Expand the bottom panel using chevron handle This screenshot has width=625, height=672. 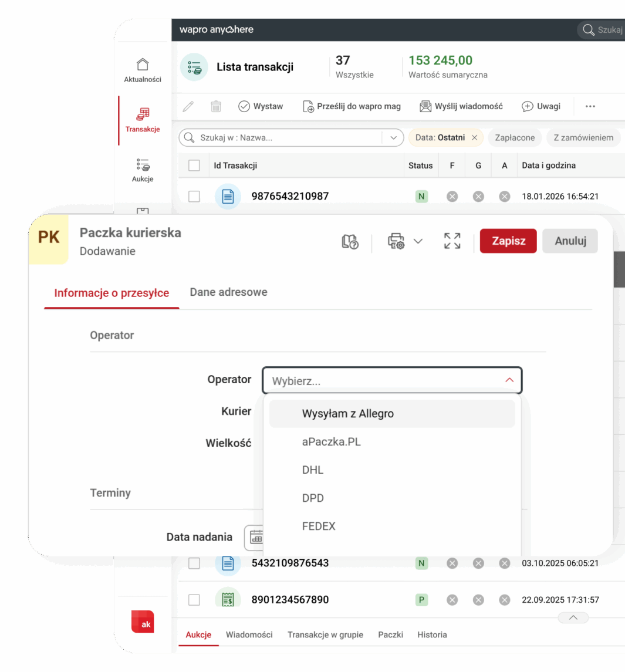pos(573,617)
